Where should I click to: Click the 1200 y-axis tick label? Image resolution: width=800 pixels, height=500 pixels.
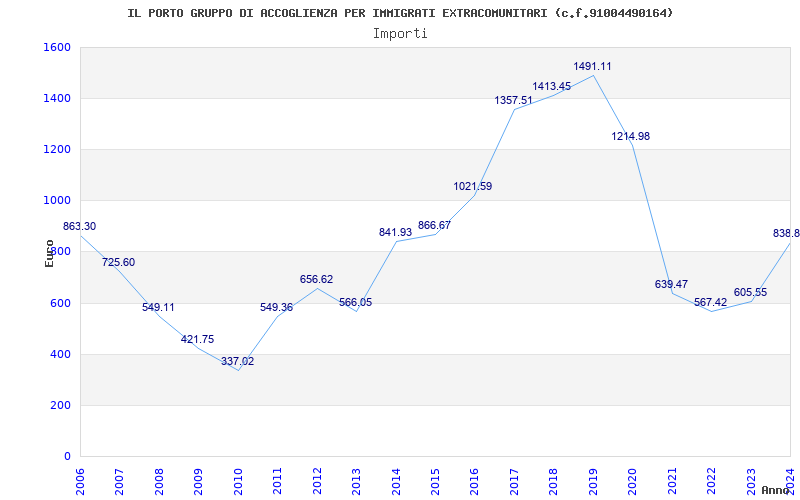click(x=57, y=149)
